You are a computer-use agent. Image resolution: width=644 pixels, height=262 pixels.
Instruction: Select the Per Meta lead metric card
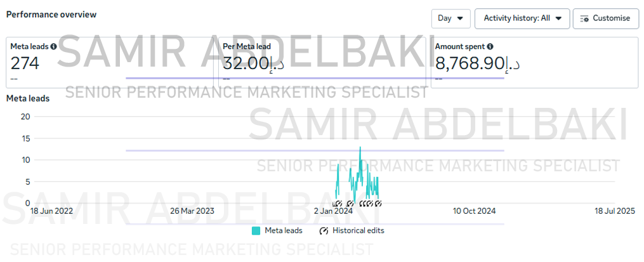tap(322, 62)
